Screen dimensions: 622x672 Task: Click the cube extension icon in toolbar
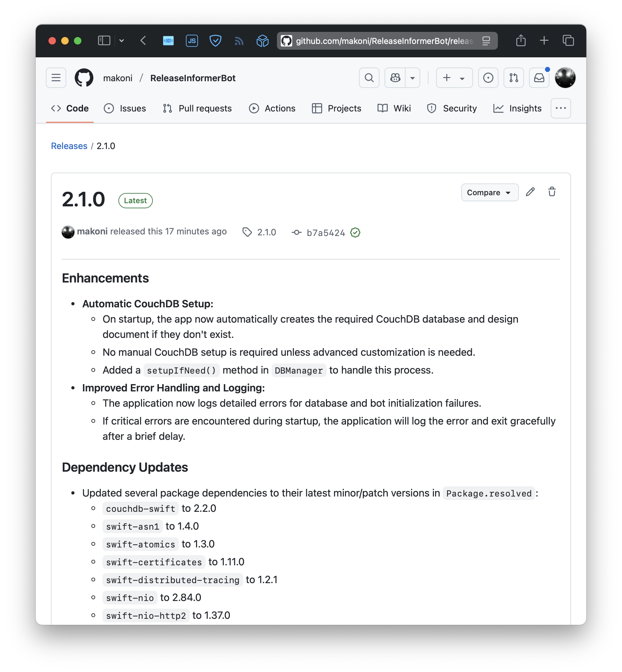[262, 41]
